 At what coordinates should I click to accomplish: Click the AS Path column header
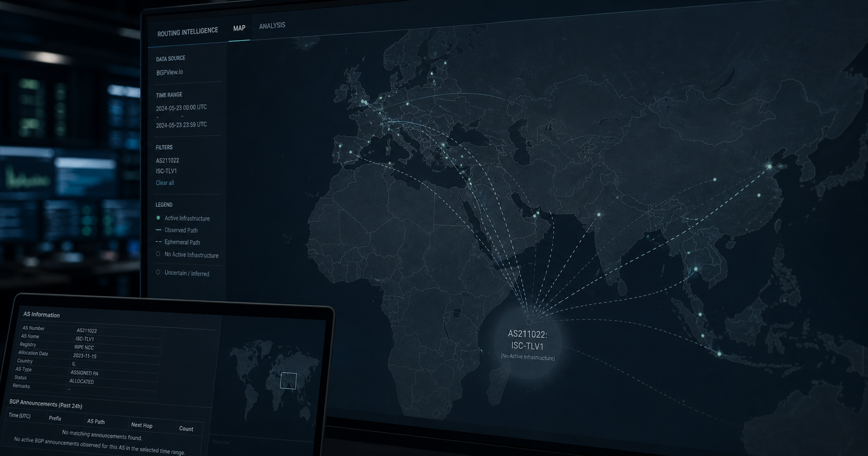(96, 421)
